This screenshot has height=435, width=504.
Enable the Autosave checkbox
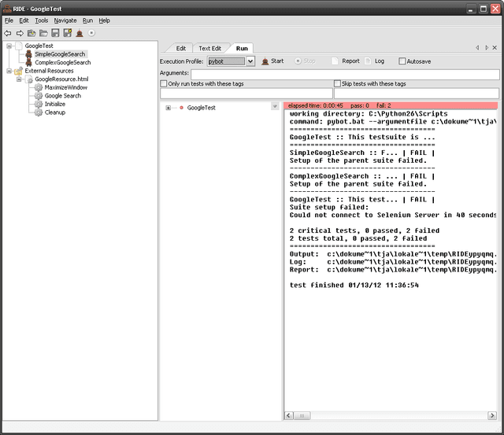402,61
